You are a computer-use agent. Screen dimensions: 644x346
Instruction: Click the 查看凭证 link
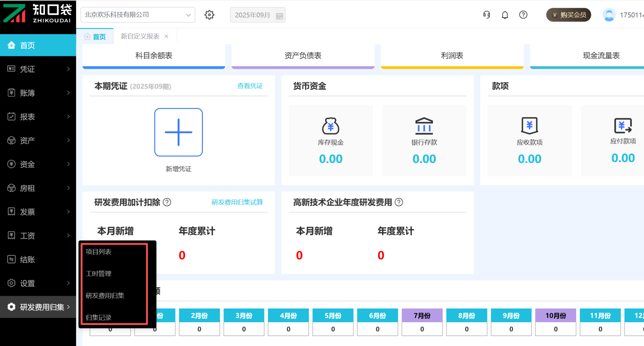pyautogui.click(x=250, y=86)
